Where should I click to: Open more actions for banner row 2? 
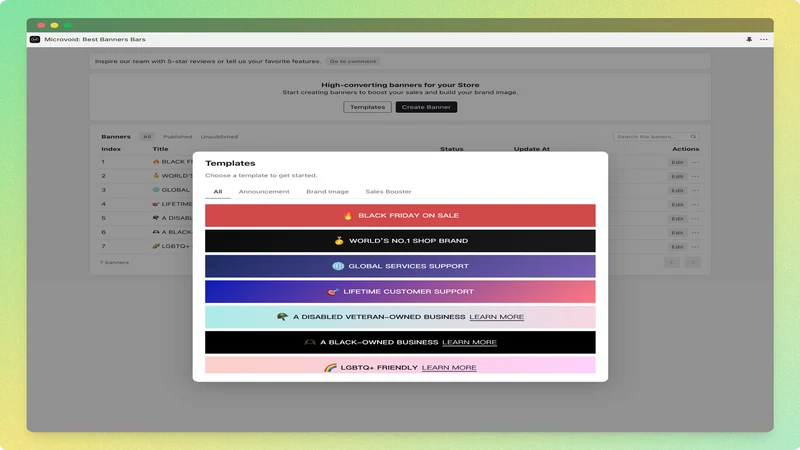[695, 177]
